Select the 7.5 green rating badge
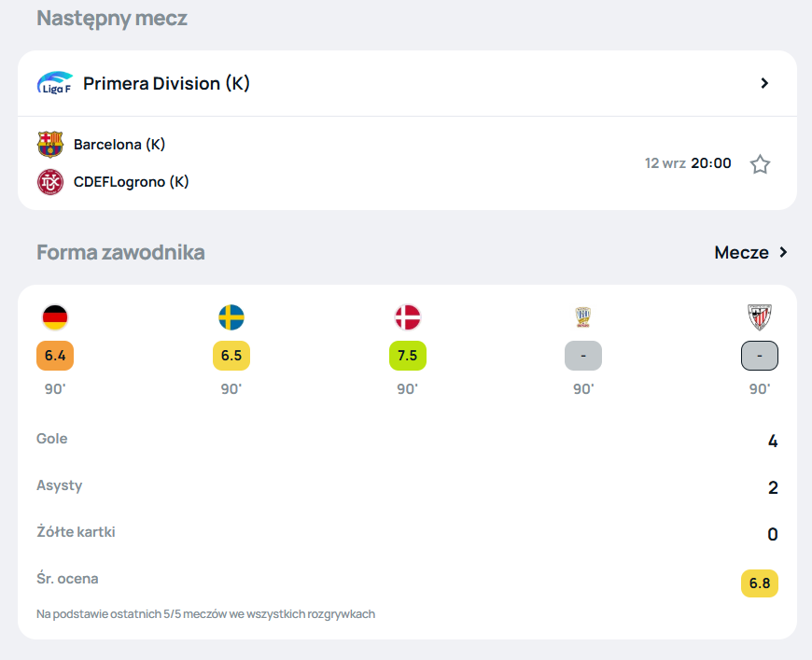Image resolution: width=812 pixels, height=660 pixels. click(x=408, y=356)
